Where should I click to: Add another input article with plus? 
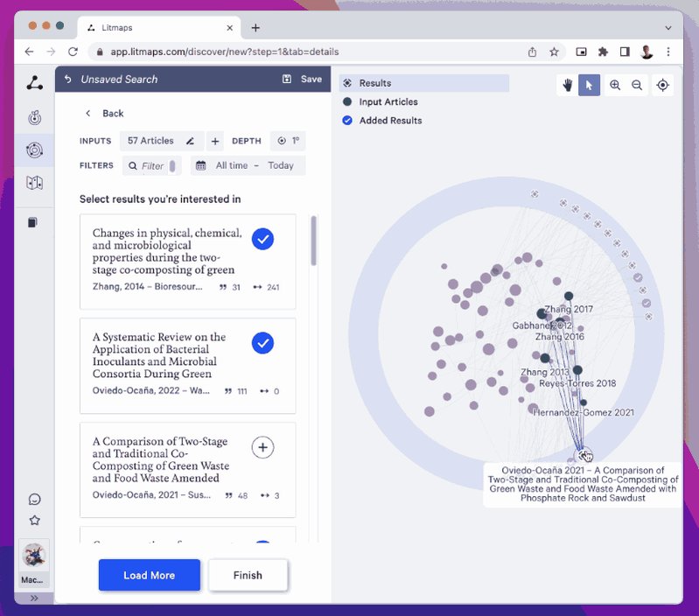(215, 141)
